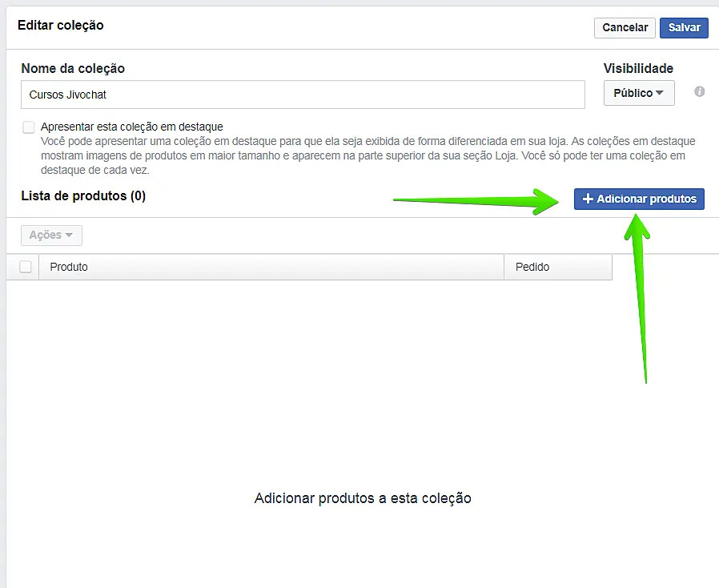Enable the 'Apresentar esta coleção em destaque' option
Screen dimensions: 719x588
point(29,127)
